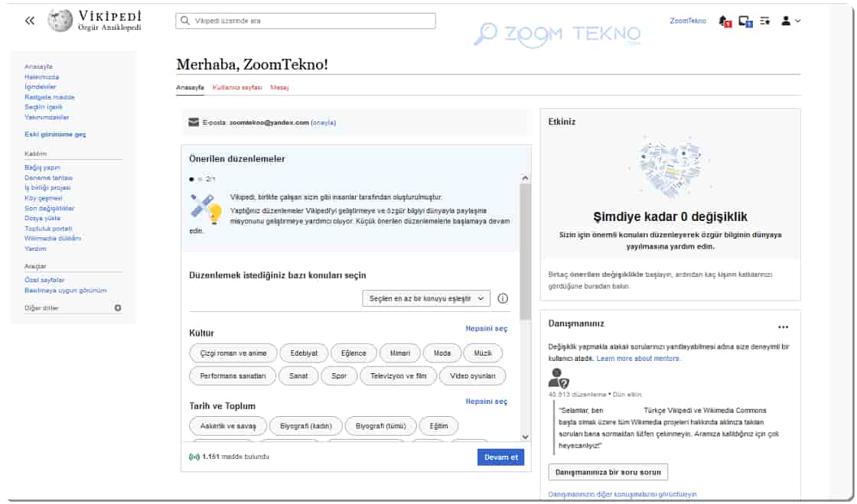This screenshot has height=504, width=857.
Task: Switch to the Mesaj tab
Action: tap(279, 87)
